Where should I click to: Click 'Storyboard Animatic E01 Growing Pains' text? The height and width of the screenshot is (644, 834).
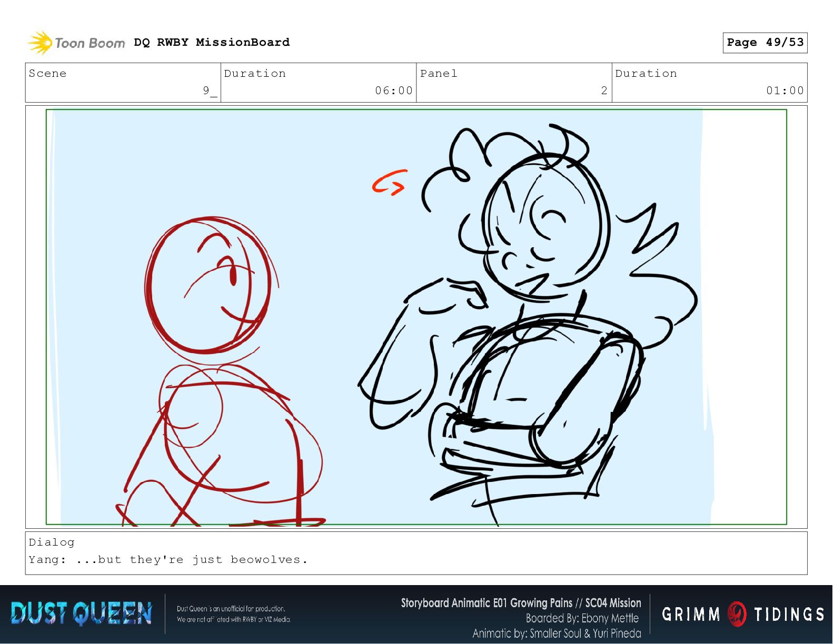point(486,603)
